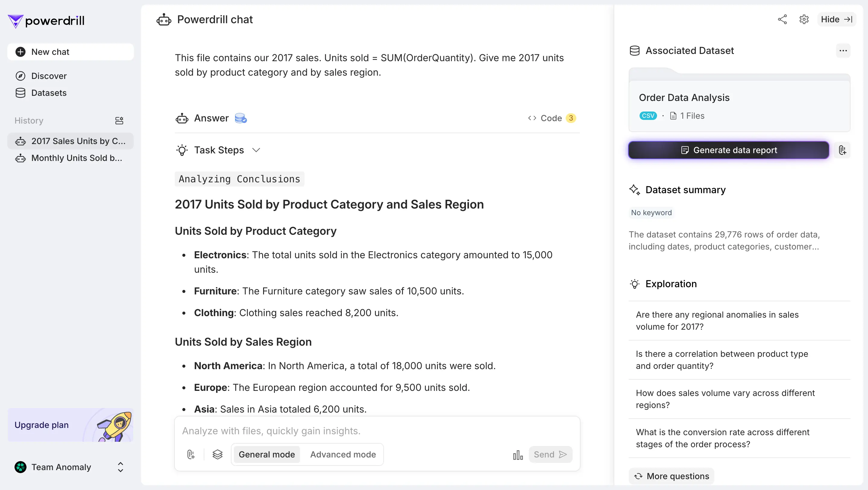Ask how sales volume varies across regions
This screenshot has height=490, width=868.
click(x=739, y=399)
